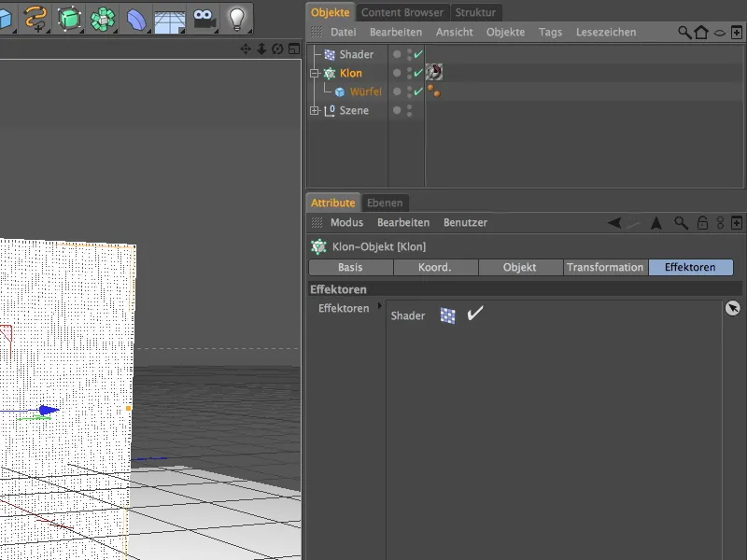Add a cube primitive object

(x=6, y=19)
